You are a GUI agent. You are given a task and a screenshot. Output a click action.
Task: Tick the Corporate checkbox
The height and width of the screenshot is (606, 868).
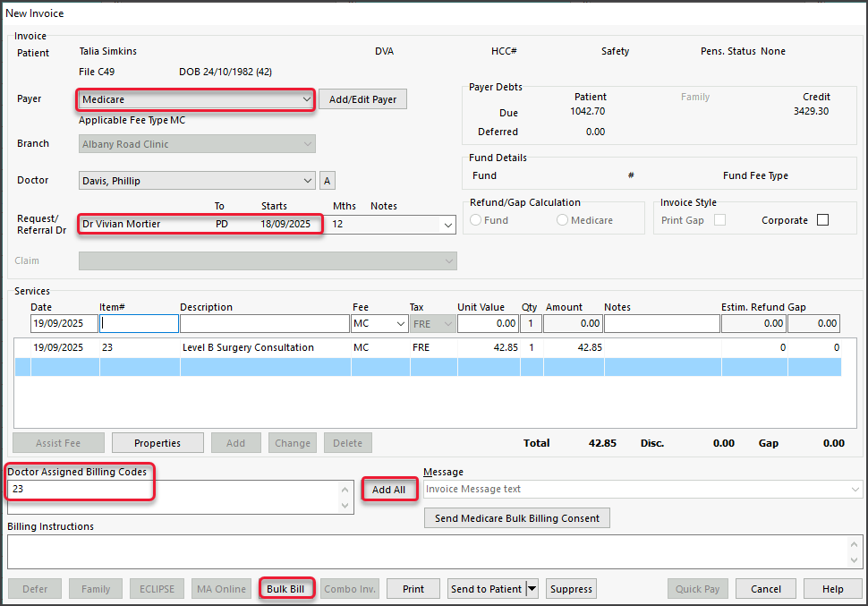pos(822,220)
